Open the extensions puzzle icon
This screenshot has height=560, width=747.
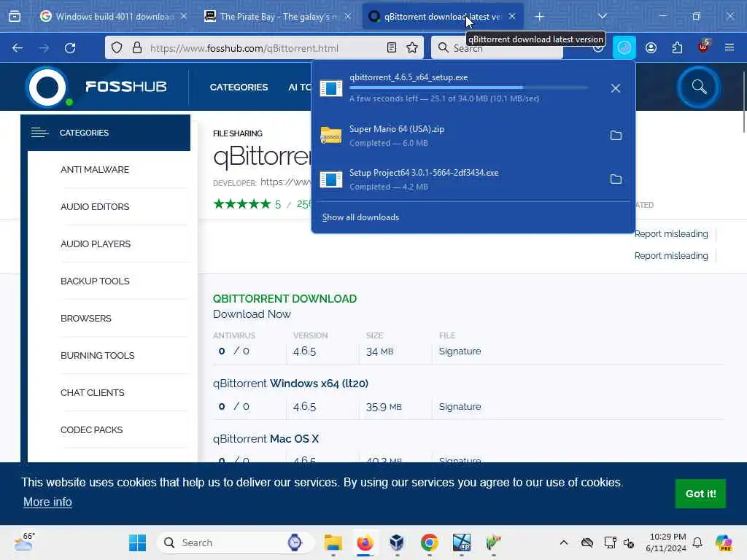pyautogui.click(x=677, y=47)
